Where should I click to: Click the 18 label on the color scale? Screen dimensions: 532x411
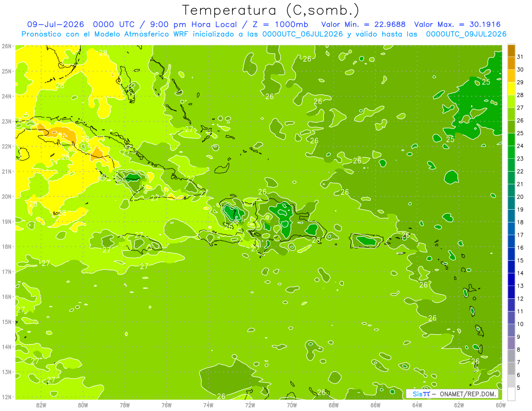[520, 222]
